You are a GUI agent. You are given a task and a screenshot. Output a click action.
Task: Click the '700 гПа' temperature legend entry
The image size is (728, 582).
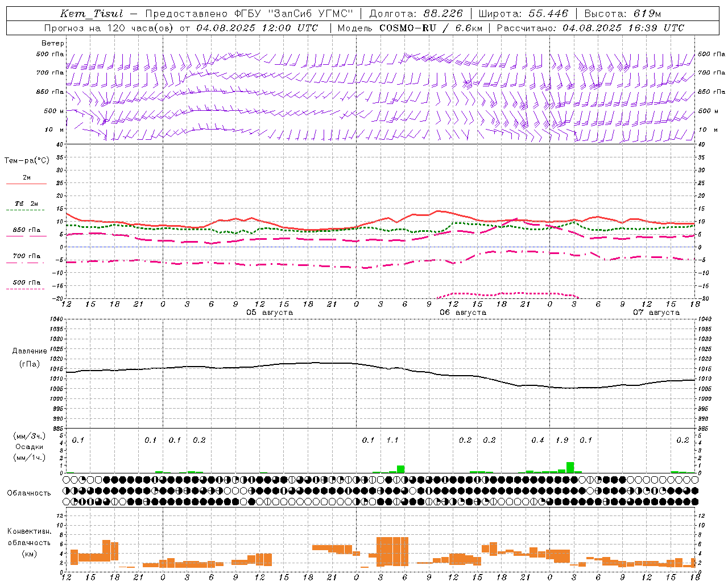26,256
